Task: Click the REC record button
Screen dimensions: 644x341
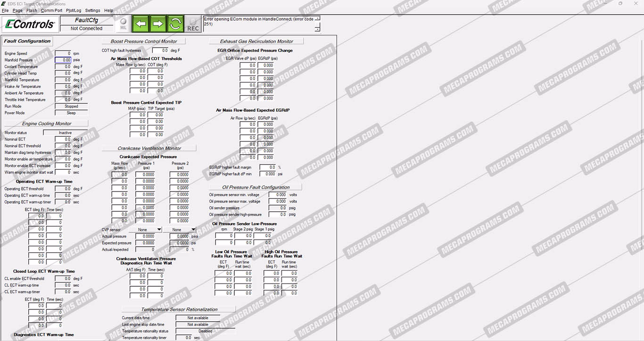Action: (193, 24)
